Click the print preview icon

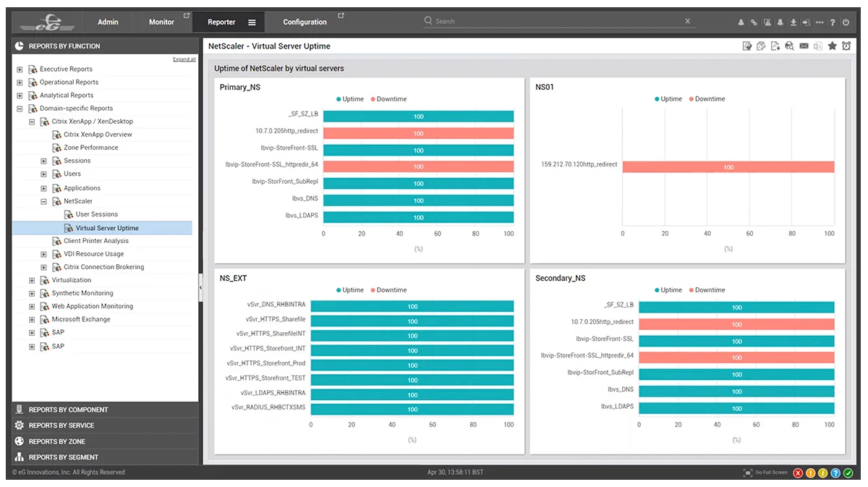click(789, 46)
